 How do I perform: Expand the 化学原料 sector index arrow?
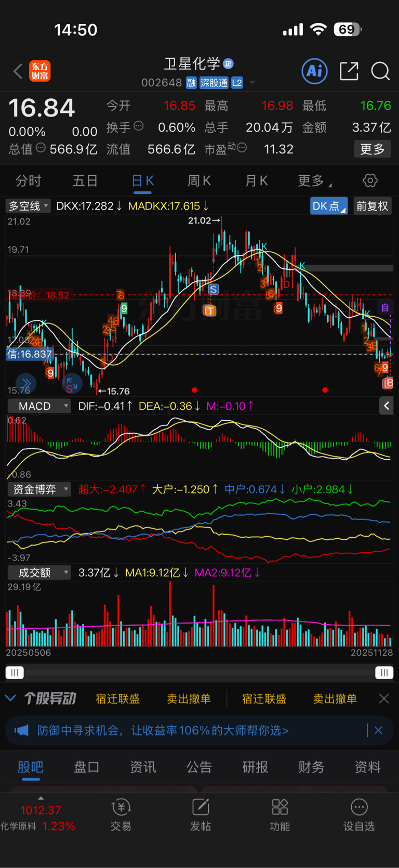tap(41, 798)
